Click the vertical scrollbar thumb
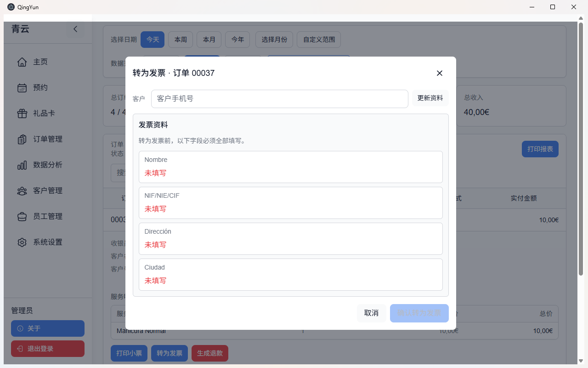Screen dimensions: 588x368 pyautogui.click(x=581, y=149)
